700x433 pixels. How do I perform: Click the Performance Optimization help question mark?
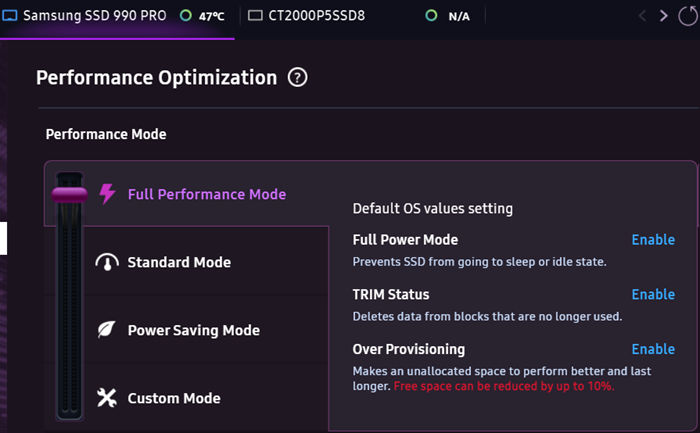(x=297, y=78)
